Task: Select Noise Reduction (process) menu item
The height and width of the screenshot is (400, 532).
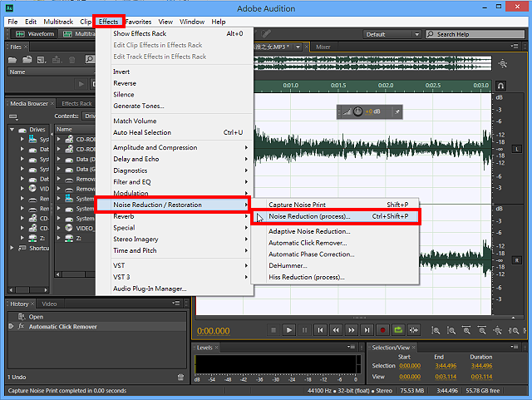Action: (335, 216)
